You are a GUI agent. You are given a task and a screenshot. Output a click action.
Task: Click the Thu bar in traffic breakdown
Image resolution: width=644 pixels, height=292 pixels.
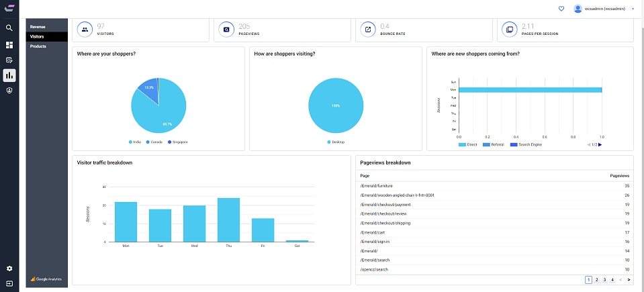(x=228, y=220)
